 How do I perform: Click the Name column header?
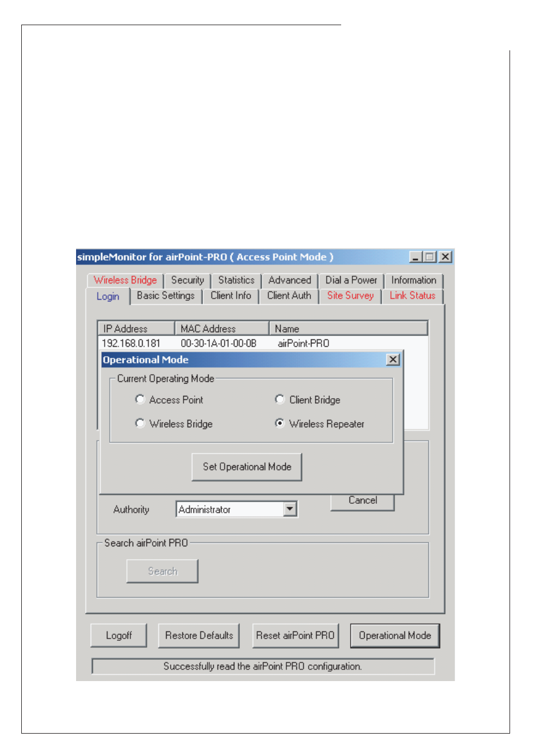click(x=348, y=329)
